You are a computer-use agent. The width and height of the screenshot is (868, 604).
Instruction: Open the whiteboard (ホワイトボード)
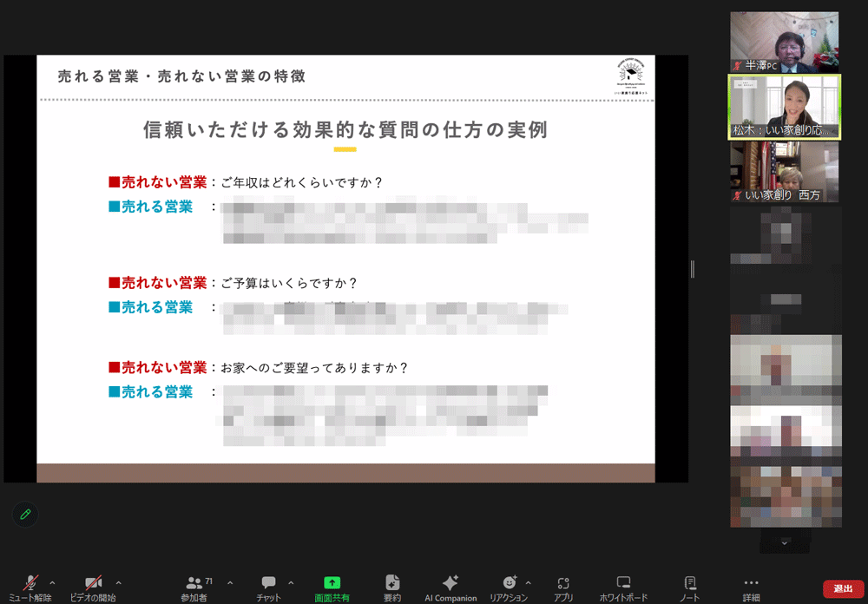pos(623,586)
